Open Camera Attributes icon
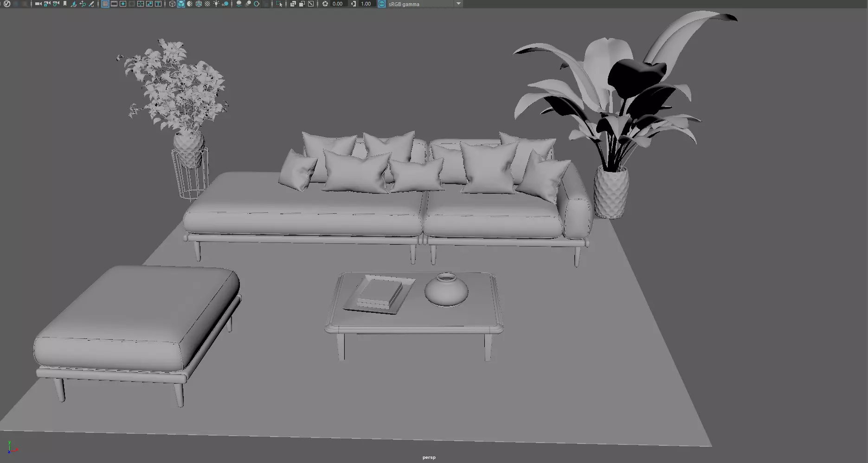This screenshot has height=463, width=868. click(56, 4)
